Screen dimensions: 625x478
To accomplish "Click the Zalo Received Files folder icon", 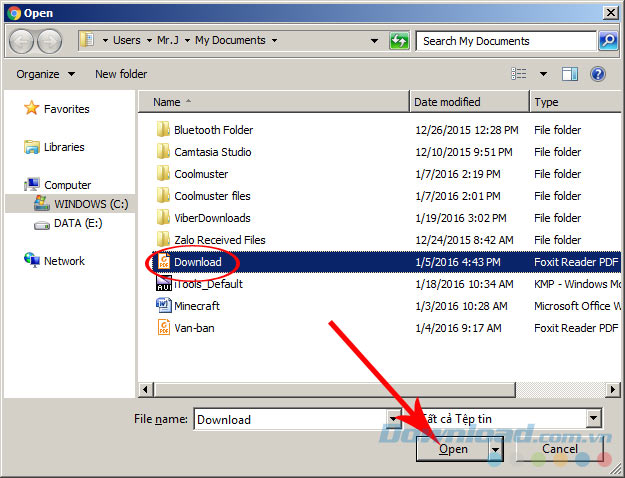I will 163,240.
